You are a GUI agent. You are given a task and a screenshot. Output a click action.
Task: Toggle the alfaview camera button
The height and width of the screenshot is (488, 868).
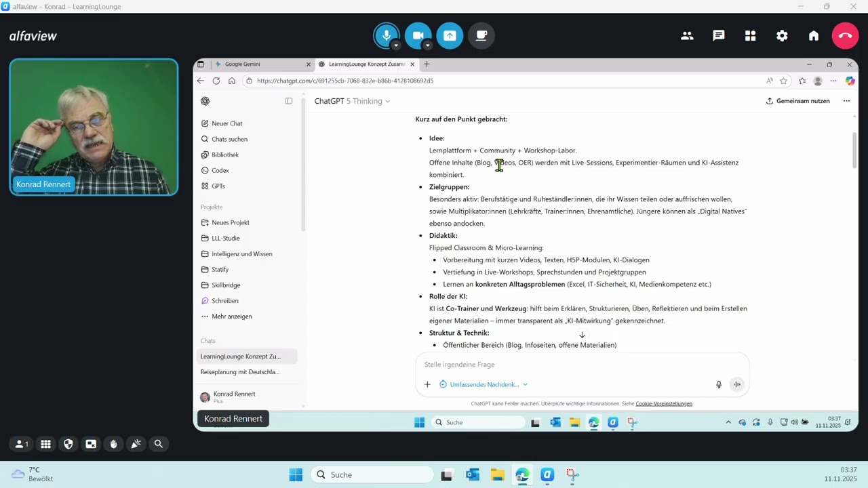click(x=418, y=35)
